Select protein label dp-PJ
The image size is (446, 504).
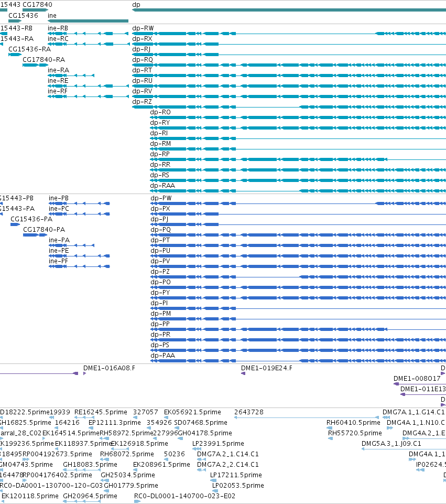(x=159, y=219)
